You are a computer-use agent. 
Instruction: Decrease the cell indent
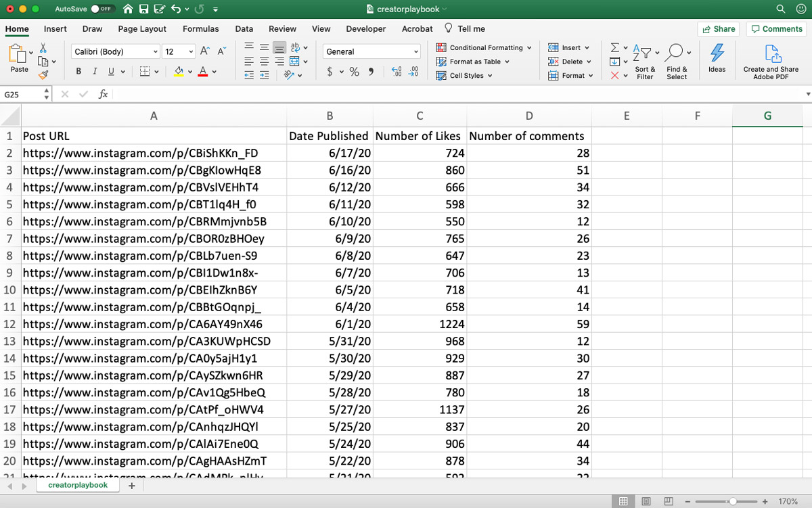pos(248,76)
